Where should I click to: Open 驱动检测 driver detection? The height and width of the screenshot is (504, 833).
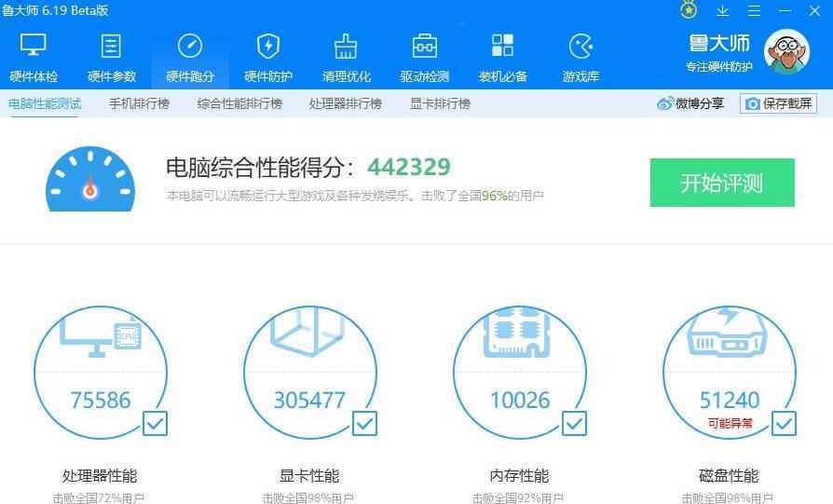[425, 58]
